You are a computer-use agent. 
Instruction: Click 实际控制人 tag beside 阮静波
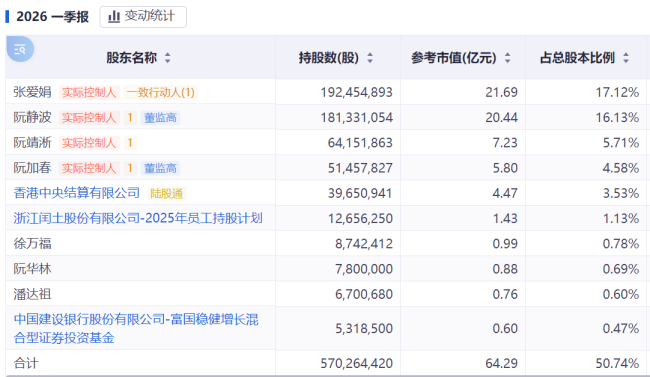pos(89,118)
